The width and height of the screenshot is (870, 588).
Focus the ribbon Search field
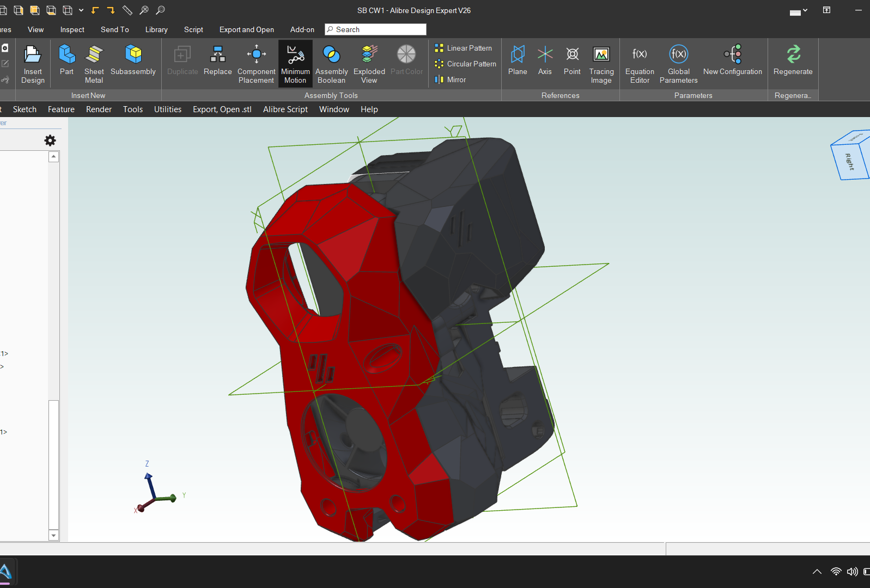375,29
